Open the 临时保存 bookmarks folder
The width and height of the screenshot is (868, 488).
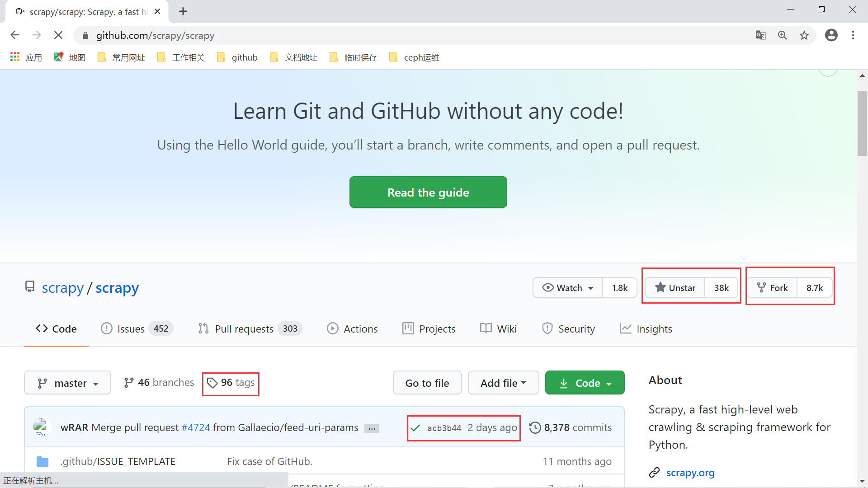353,57
